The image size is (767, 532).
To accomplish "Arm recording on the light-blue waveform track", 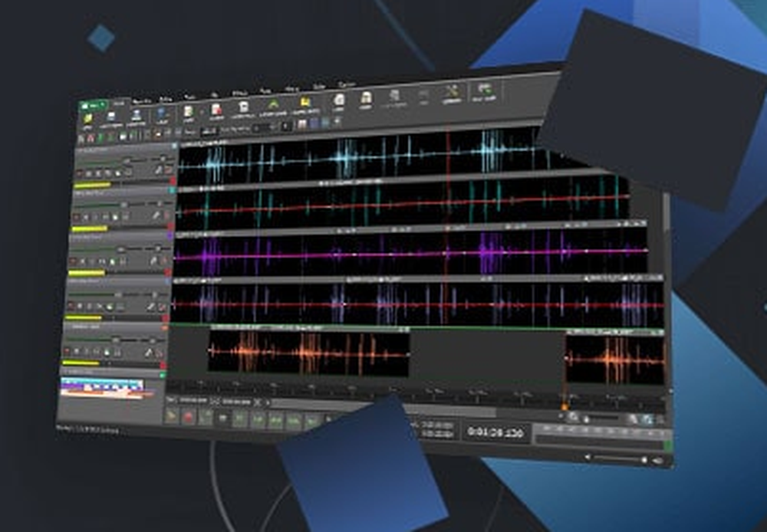I will pyautogui.click(x=80, y=172).
